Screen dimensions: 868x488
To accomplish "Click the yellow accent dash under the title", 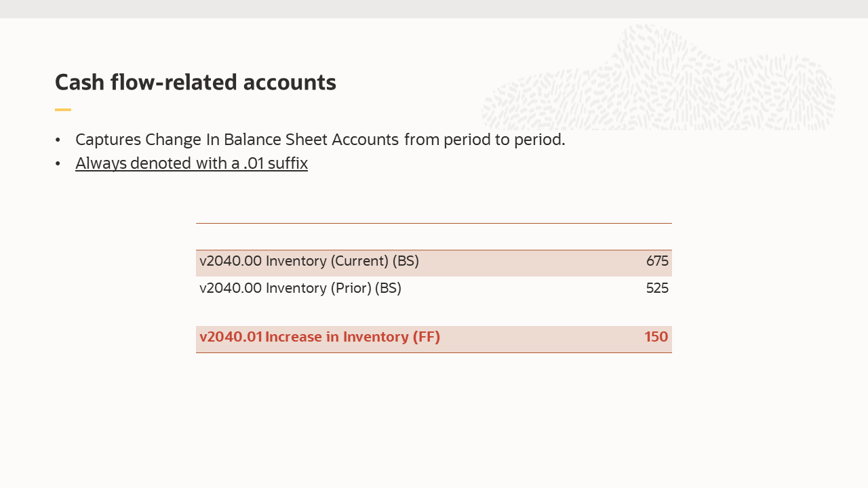I will pos(63,110).
